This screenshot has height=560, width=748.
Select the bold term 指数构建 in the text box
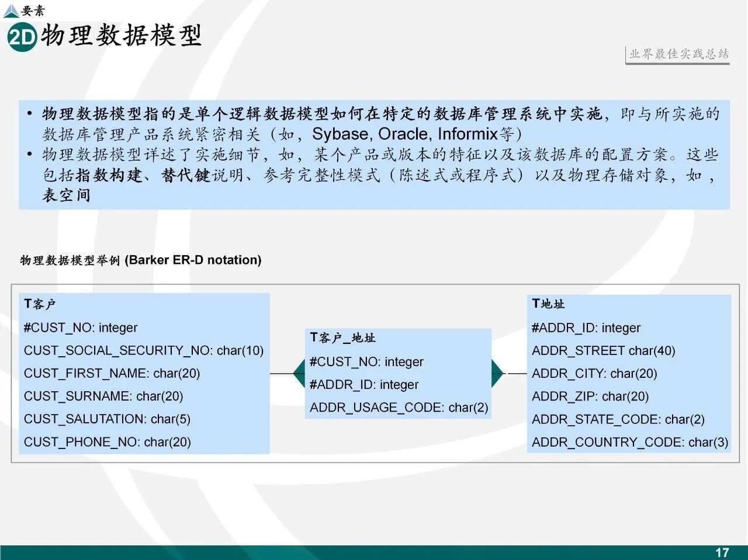109,175
